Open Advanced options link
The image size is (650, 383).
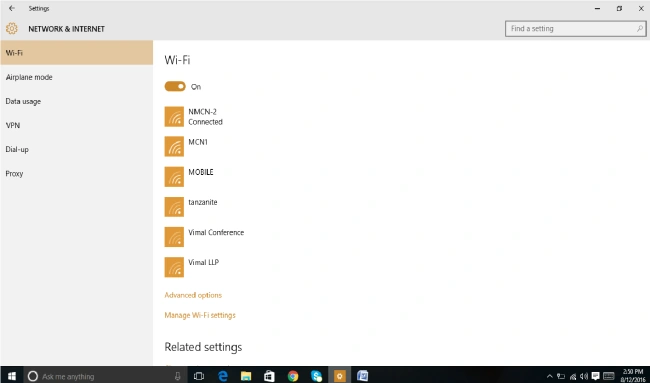[x=193, y=295]
